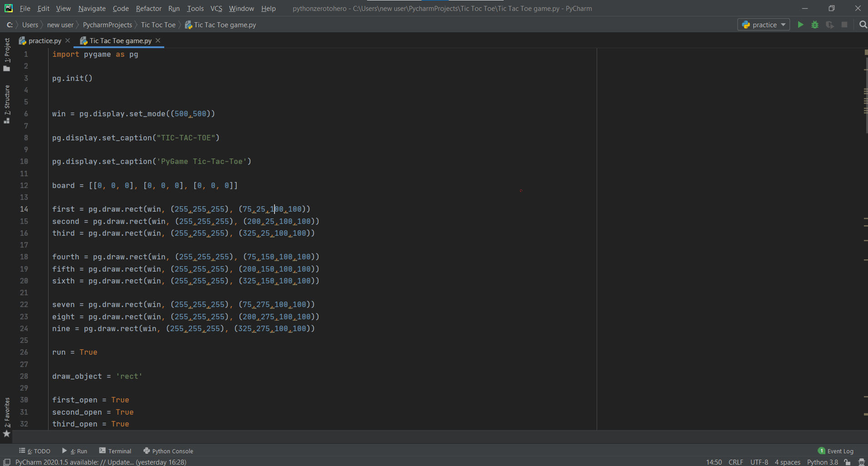Open the Python Console tool window
Screen dimensions: 868x466
(168, 451)
